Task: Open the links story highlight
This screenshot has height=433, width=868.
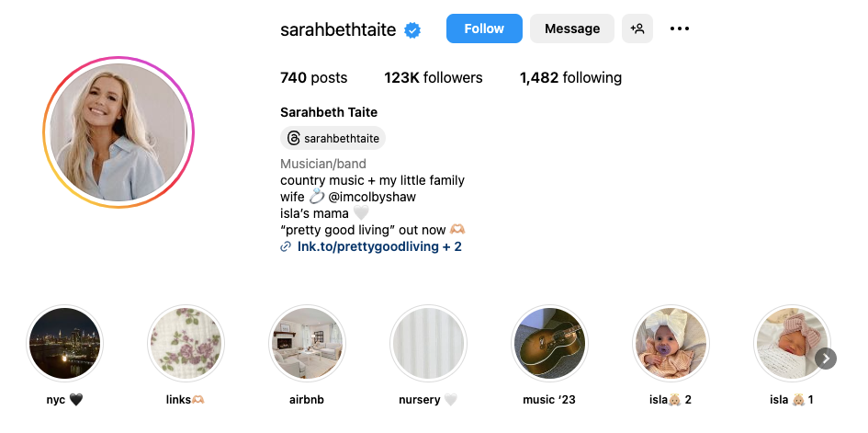Action: (x=186, y=344)
